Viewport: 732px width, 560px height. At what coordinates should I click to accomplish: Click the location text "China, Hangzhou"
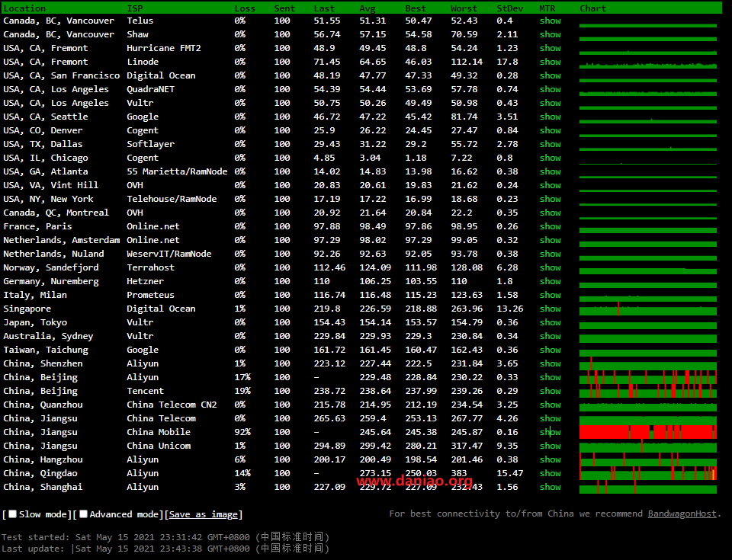pyautogui.click(x=43, y=459)
